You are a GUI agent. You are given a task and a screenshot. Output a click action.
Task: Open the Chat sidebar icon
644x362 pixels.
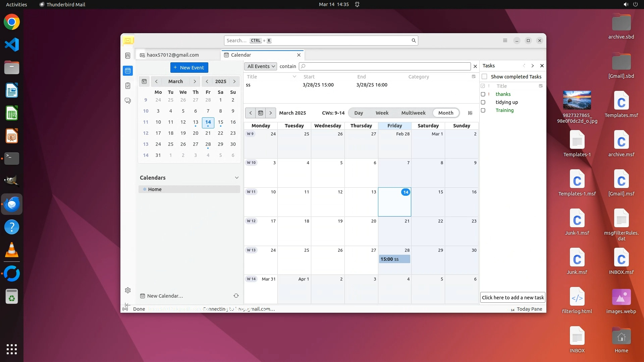pos(128,101)
